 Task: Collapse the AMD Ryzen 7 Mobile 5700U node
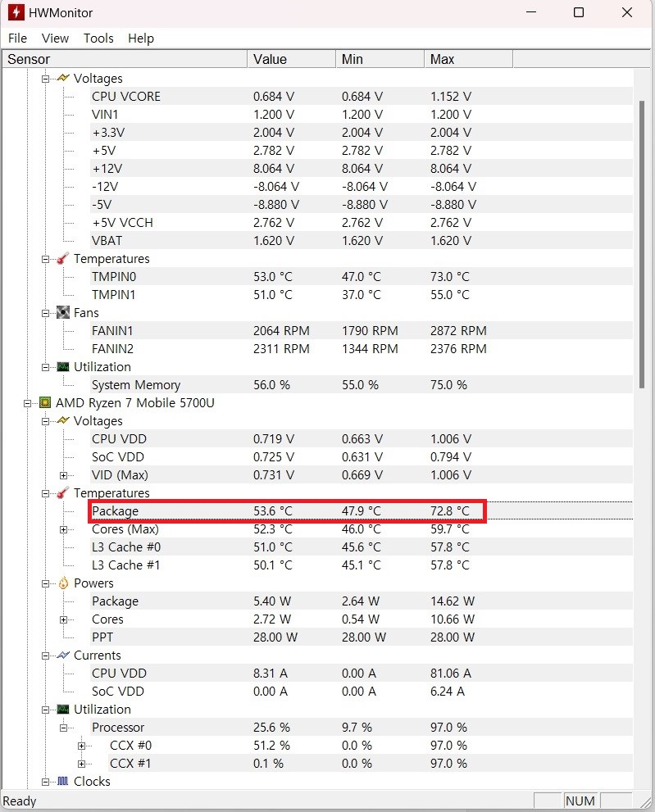pyautogui.click(x=28, y=403)
